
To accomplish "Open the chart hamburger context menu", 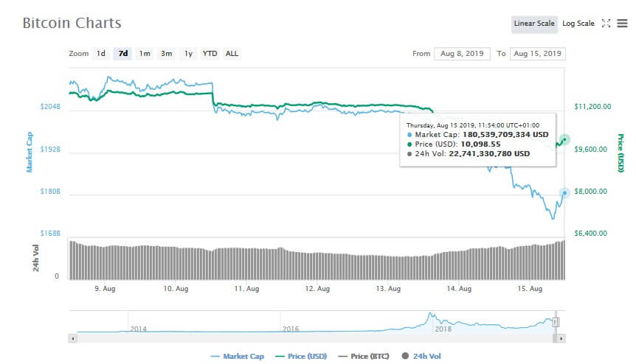I will pos(622,24).
